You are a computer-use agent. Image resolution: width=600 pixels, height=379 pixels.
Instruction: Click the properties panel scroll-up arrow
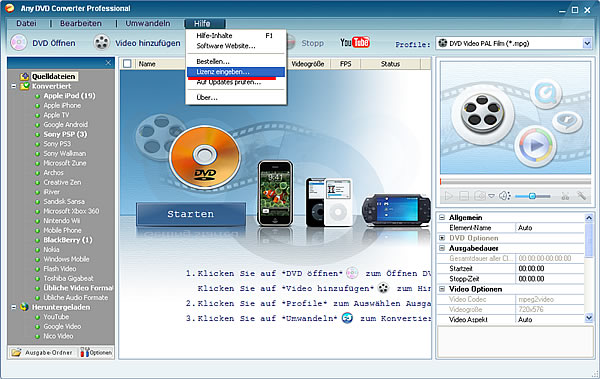[589, 218]
